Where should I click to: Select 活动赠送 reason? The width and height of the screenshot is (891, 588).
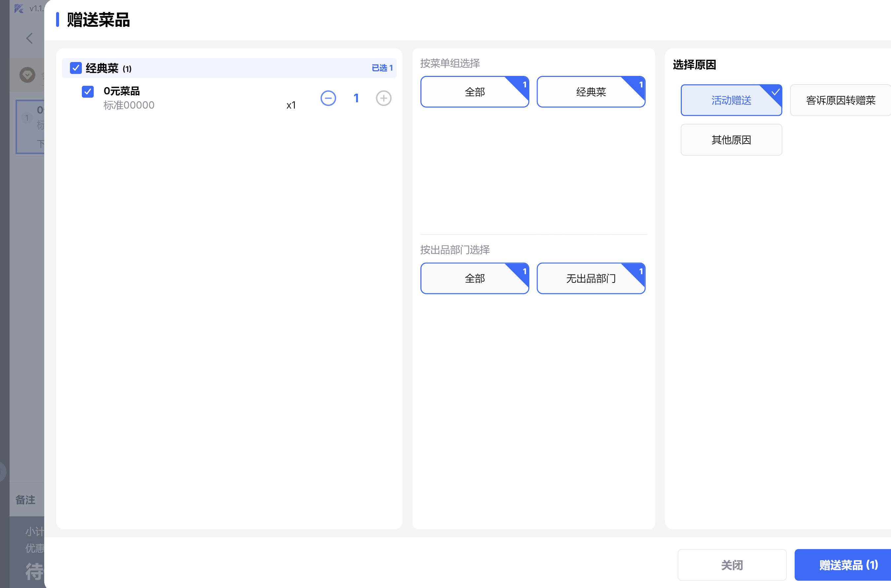tap(731, 100)
